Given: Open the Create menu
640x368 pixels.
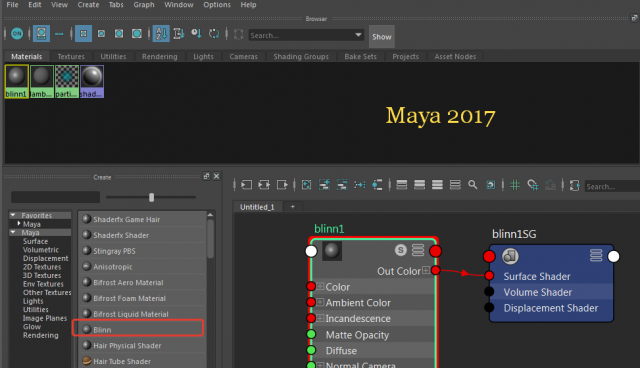Looking at the screenshot, I should (x=88, y=5).
